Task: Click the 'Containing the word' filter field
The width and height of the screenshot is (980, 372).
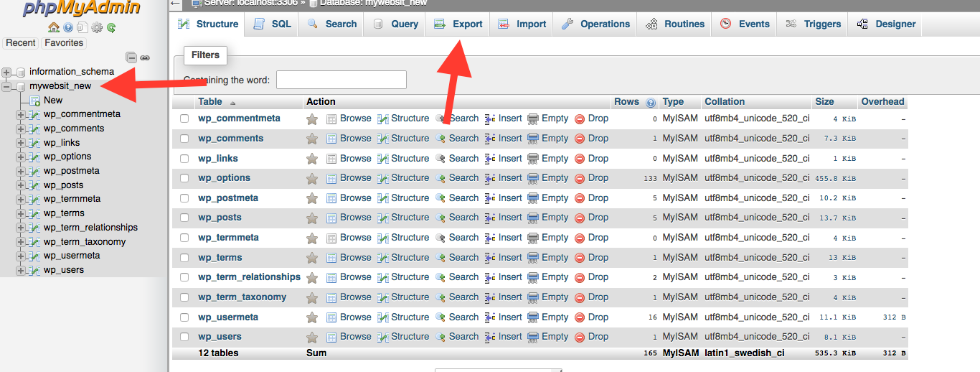Action: [341, 80]
